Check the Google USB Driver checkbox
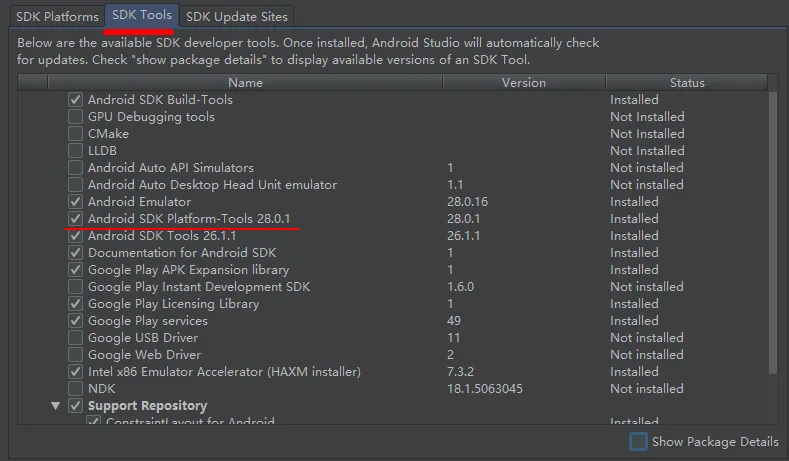This screenshot has height=461, width=789. pyautogui.click(x=75, y=338)
